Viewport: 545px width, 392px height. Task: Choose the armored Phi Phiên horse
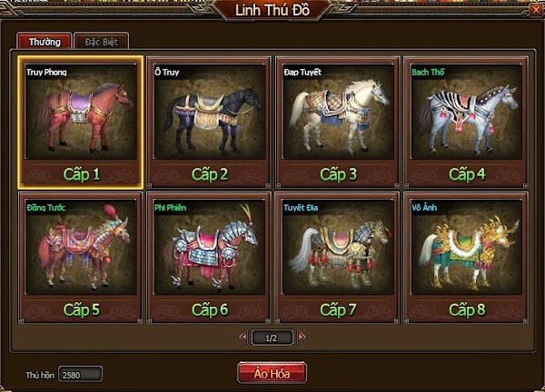pyautogui.click(x=209, y=247)
